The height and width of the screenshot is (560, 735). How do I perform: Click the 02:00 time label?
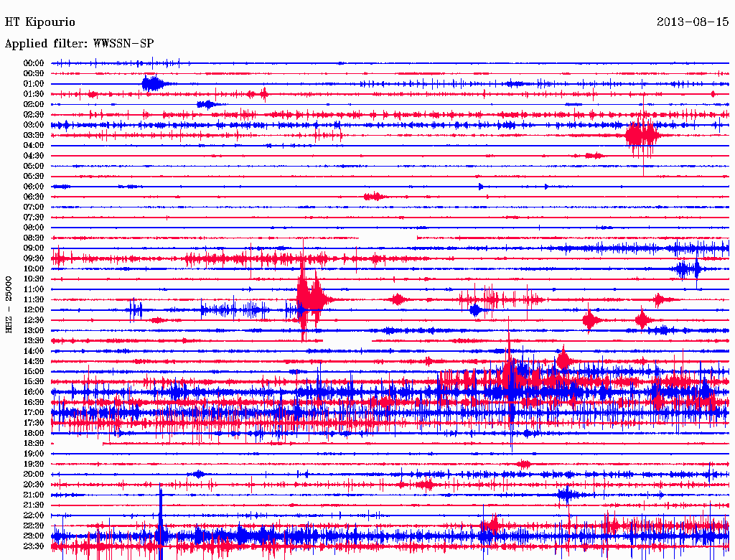pos(34,105)
